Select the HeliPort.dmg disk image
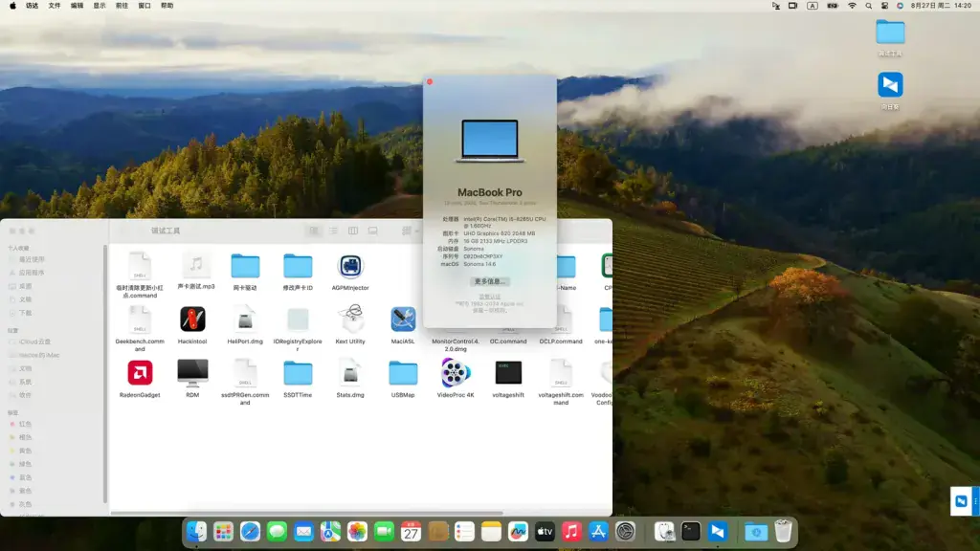 pos(245,320)
